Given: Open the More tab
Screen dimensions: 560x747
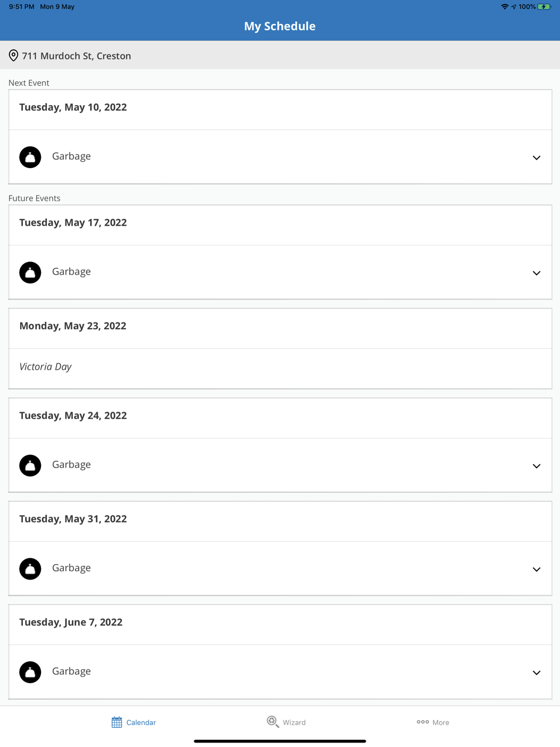Looking at the screenshot, I should pos(441,722).
